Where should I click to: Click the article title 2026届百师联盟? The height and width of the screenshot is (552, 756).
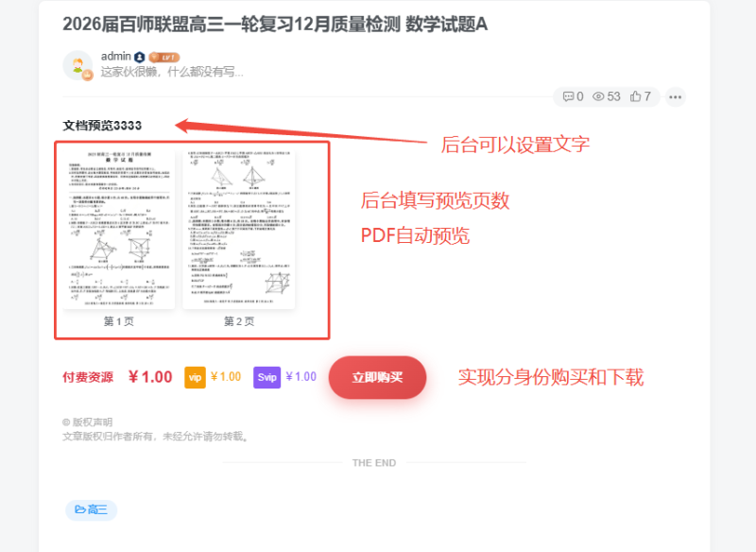tap(275, 25)
